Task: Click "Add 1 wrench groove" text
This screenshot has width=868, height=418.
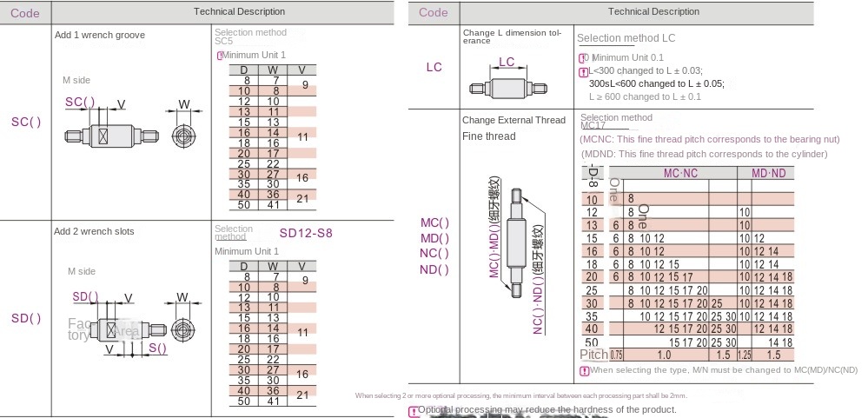Action: pos(100,35)
